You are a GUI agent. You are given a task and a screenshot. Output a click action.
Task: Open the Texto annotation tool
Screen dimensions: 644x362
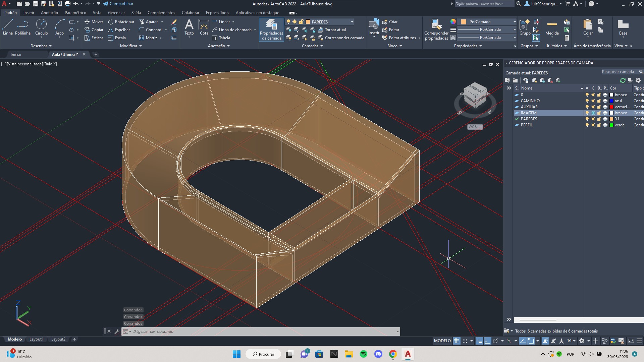tap(189, 27)
